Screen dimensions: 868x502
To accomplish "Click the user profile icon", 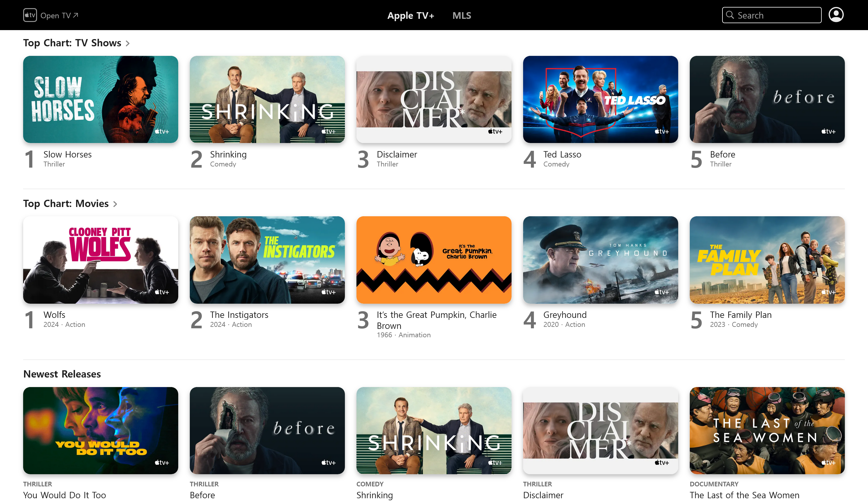I will tap(836, 15).
